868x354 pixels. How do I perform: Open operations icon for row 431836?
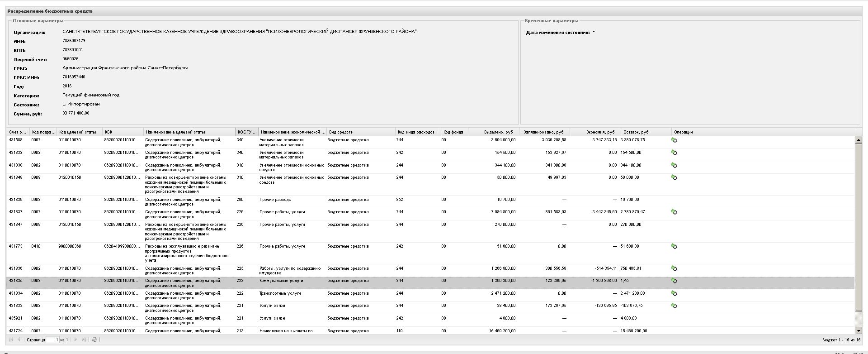[x=674, y=269]
